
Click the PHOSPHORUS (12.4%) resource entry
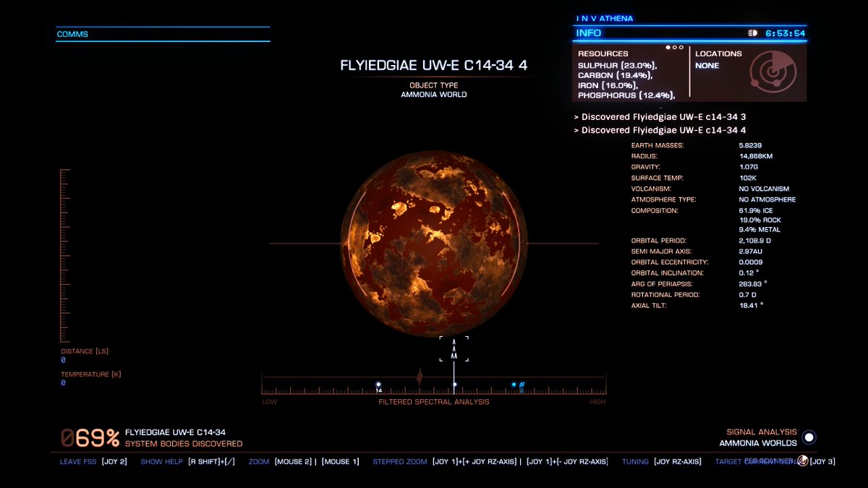click(626, 95)
